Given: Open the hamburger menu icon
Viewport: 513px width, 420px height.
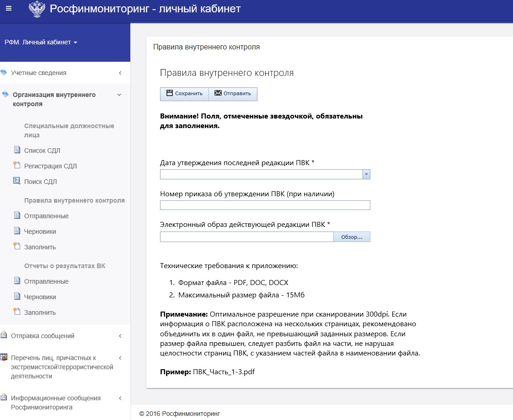Looking at the screenshot, I should (9, 9).
